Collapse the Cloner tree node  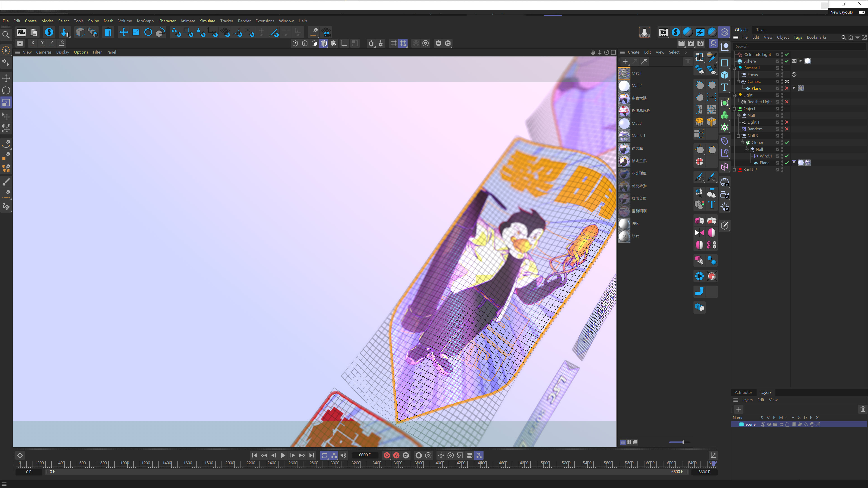coord(742,143)
